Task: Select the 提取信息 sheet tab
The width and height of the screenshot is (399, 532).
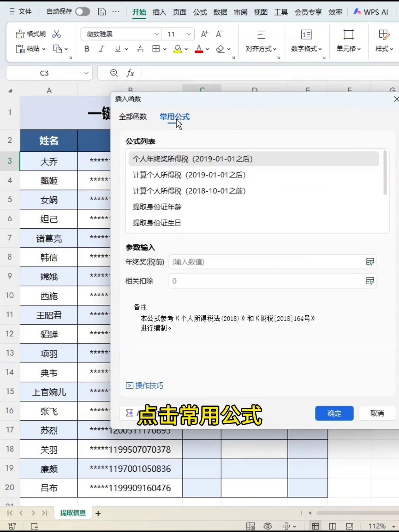Action: coord(73,513)
